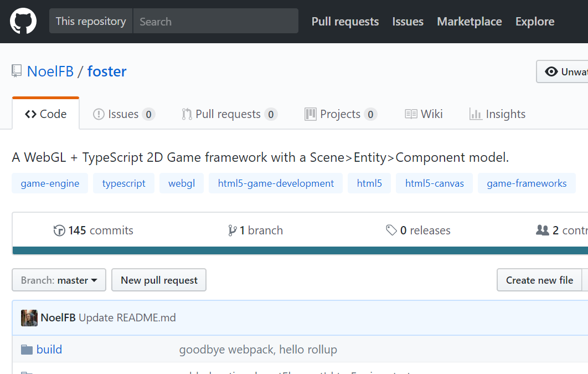588x374 pixels.
Task: Click the webgl topic tag
Action: (182, 183)
